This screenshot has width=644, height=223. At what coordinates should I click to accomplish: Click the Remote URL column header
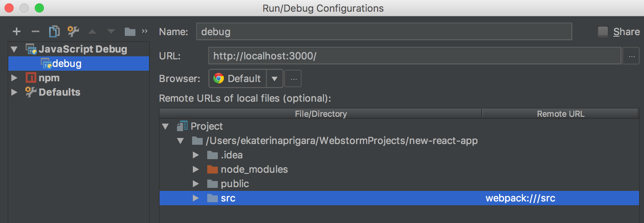[x=560, y=113]
